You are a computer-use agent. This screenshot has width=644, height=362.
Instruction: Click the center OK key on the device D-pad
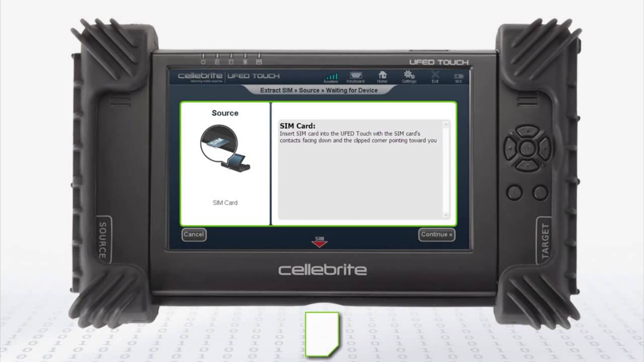coord(527,148)
